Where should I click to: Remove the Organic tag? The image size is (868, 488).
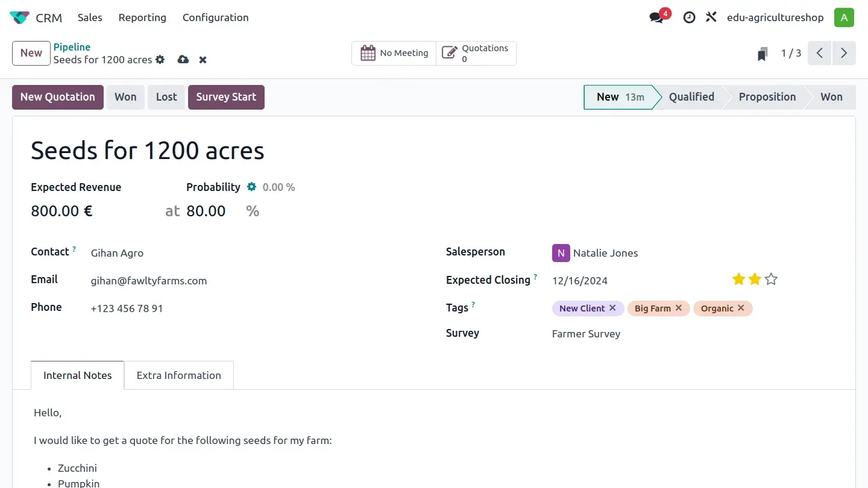click(x=741, y=308)
